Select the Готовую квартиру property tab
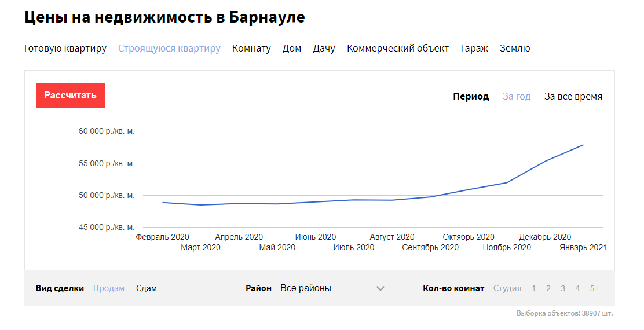This screenshot has width=644, height=330. coord(65,49)
